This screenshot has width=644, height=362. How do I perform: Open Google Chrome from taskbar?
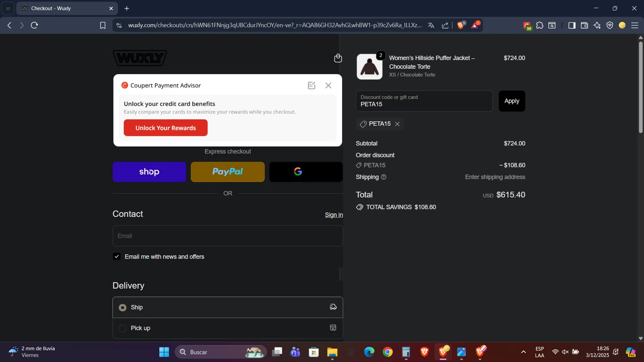point(388,352)
